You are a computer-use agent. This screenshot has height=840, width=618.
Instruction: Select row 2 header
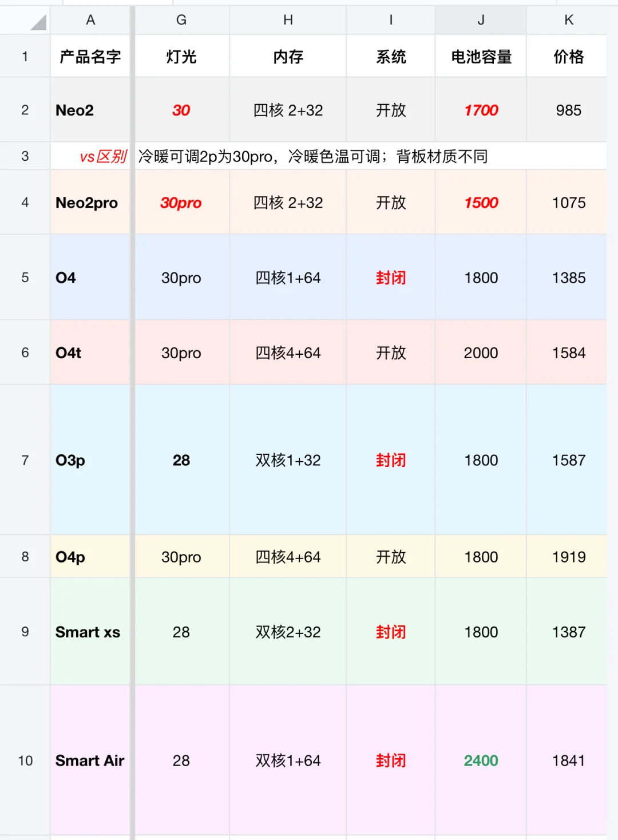pyautogui.click(x=25, y=110)
